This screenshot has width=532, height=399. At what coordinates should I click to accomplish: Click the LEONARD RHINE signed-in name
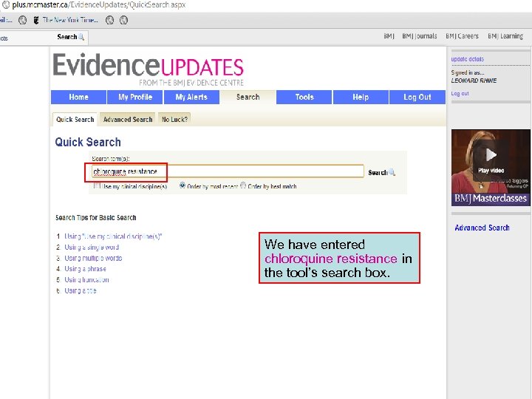coord(474,81)
